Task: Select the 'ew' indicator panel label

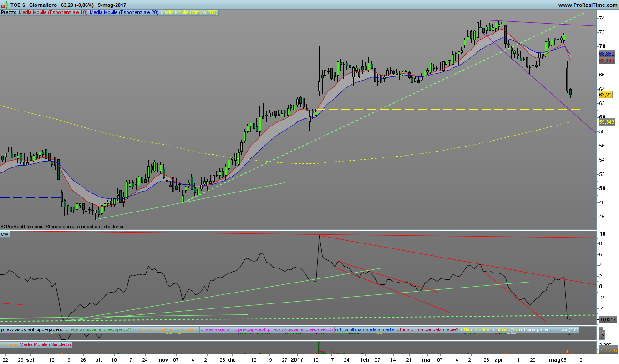Action: (x=5, y=234)
